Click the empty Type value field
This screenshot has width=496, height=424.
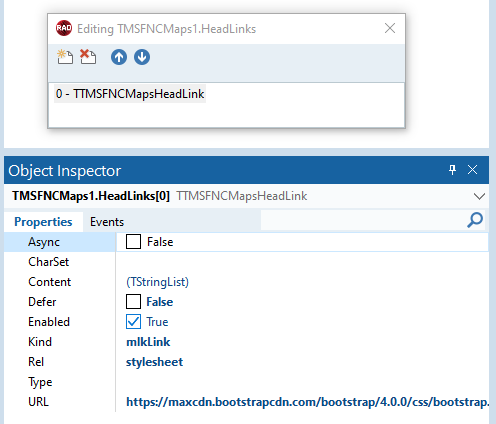302,382
